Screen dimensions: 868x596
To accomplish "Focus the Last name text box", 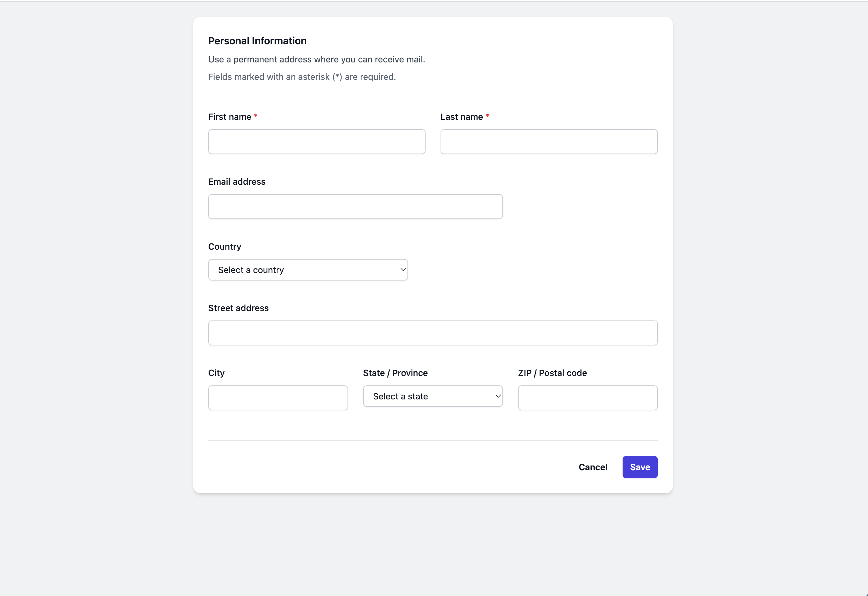I will 549,142.
